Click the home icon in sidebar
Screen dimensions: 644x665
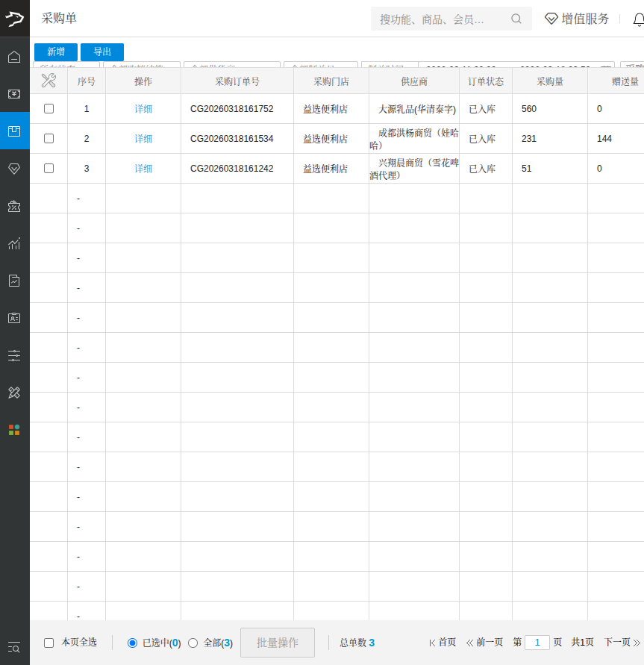pyautogui.click(x=14, y=57)
